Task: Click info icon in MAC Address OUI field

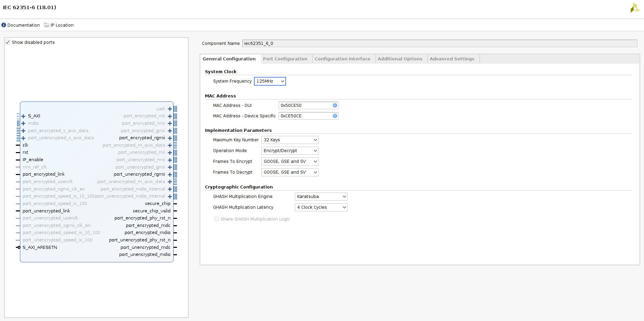Action: [x=335, y=106]
